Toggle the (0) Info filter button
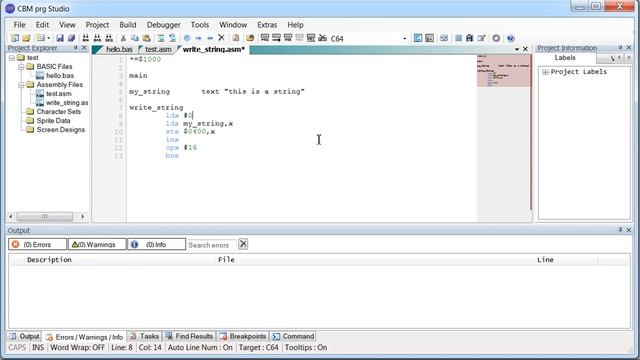 156,244
